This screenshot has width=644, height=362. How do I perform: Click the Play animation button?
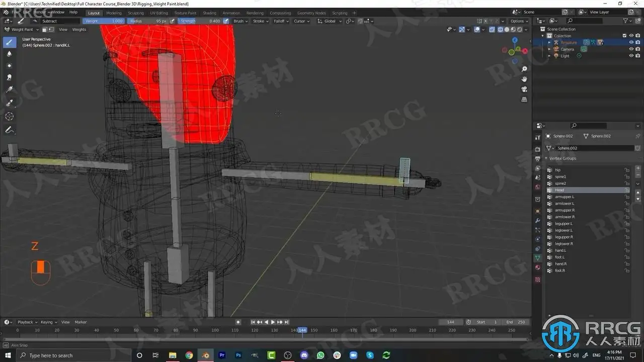coord(273,322)
